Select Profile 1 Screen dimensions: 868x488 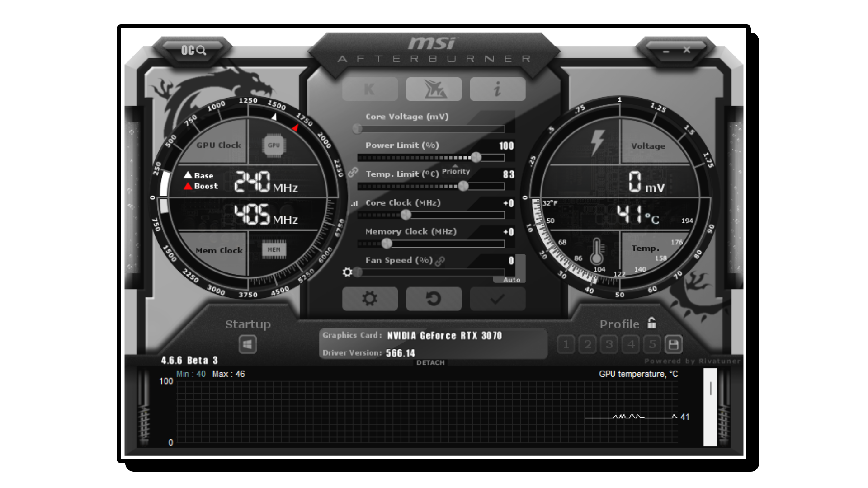click(x=566, y=344)
